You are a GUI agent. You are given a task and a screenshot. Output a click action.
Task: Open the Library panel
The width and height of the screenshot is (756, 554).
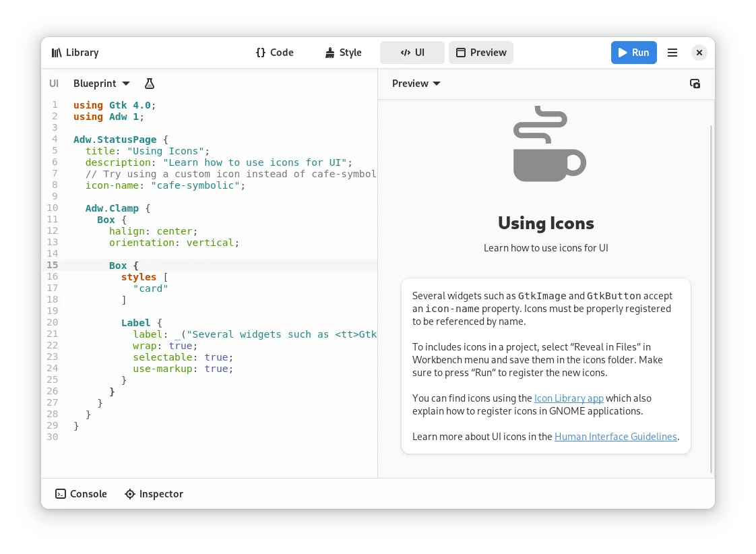(75, 53)
